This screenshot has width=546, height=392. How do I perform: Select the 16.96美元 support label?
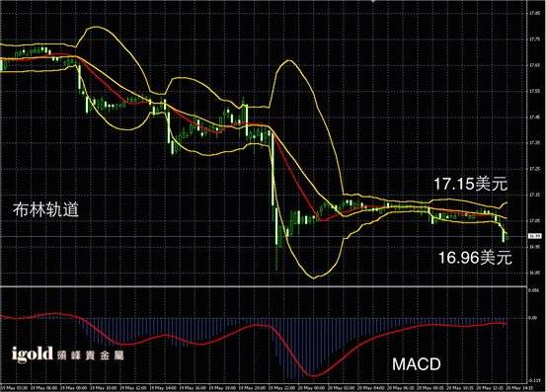(x=475, y=258)
